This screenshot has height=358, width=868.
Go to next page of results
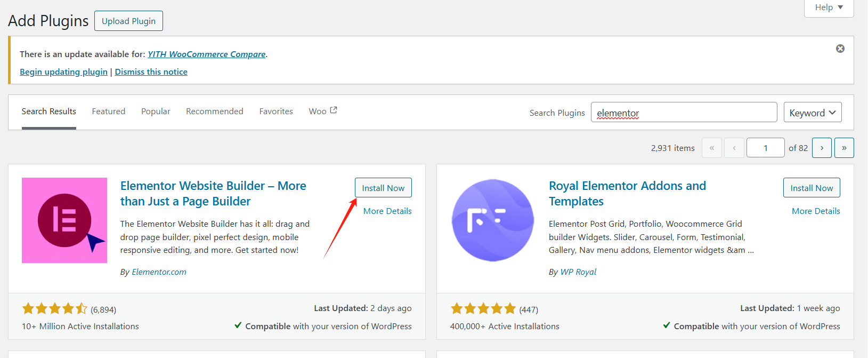(x=822, y=148)
